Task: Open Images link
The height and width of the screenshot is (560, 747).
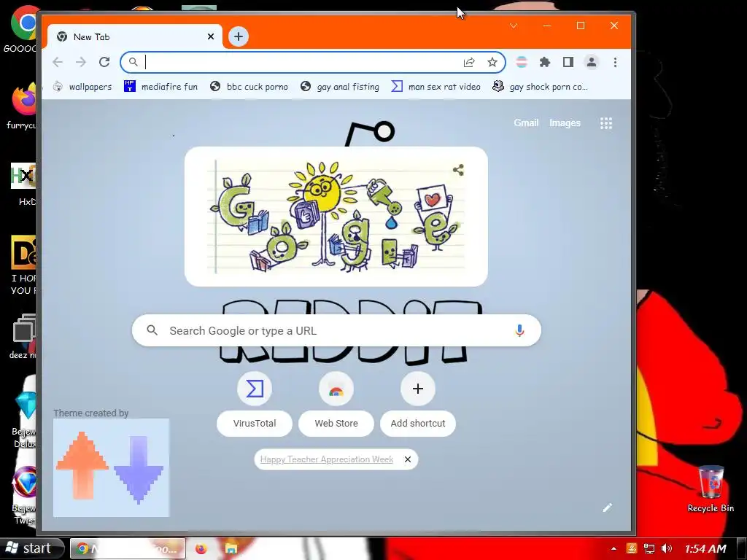Action: point(565,122)
